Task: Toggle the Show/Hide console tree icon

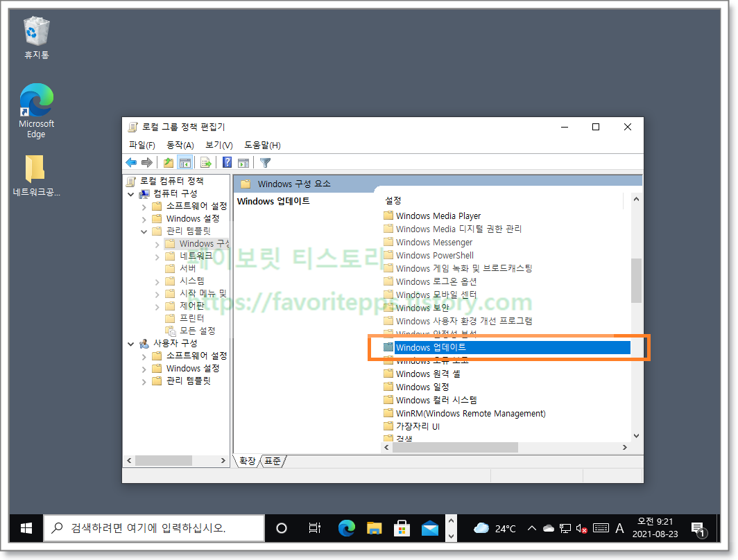Action: tap(185, 163)
